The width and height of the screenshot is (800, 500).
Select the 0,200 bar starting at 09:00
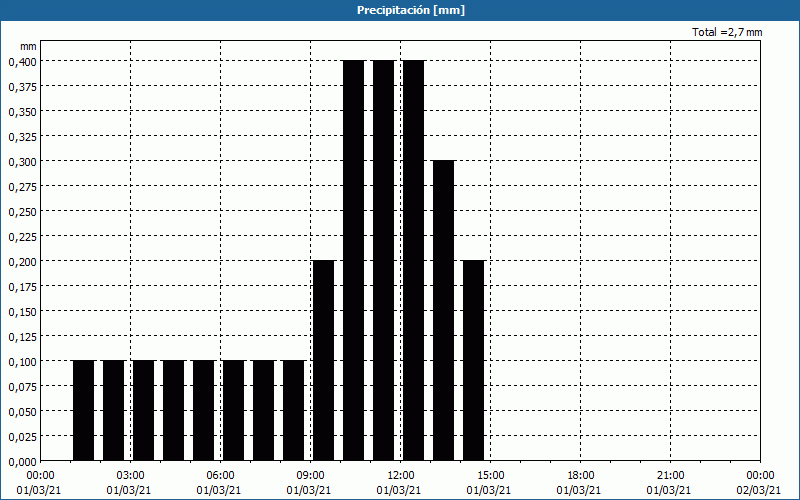click(x=323, y=361)
